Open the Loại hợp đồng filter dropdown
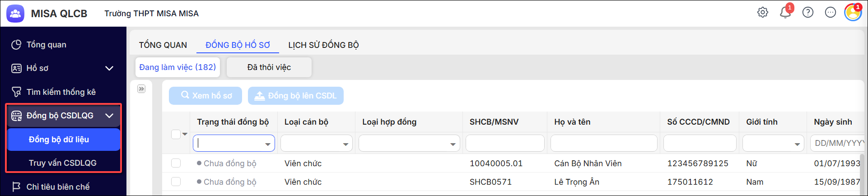This screenshot has width=868, height=196. click(409, 143)
